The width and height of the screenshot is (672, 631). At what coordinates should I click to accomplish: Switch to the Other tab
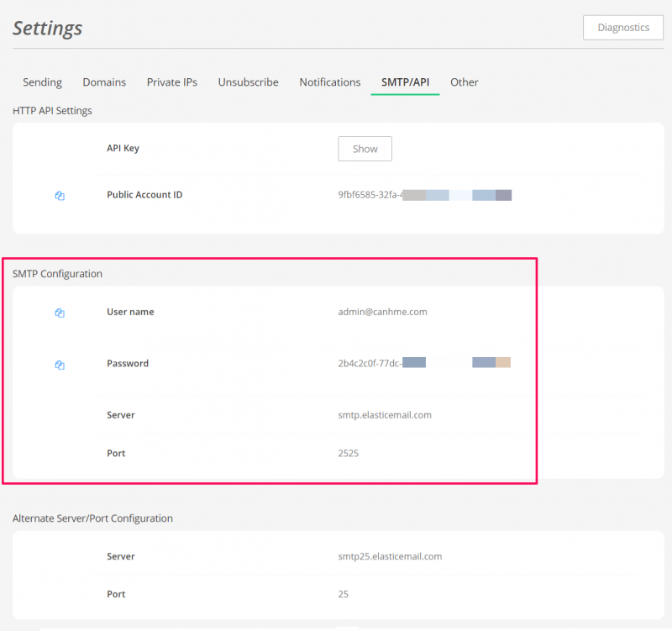(464, 82)
